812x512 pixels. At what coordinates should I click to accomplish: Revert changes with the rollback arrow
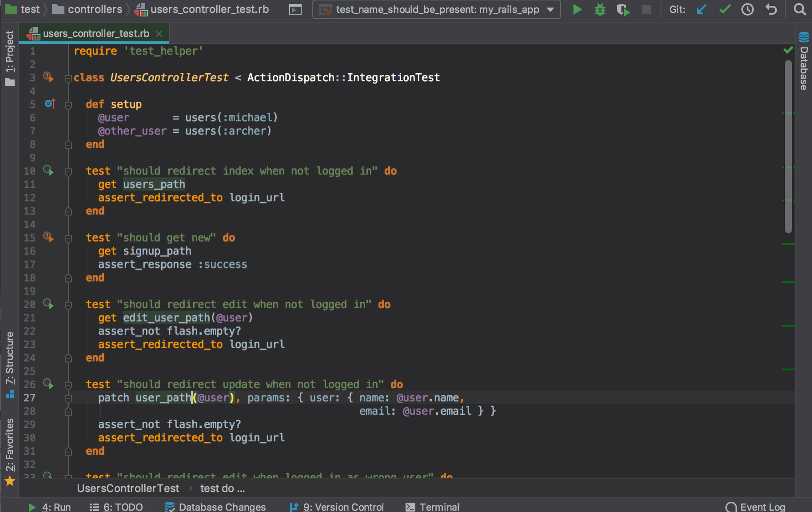pos(771,9)
